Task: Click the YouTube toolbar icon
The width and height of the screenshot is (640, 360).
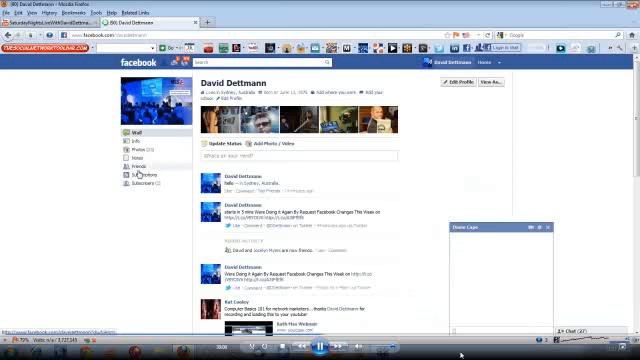Action: pos(253,48)
